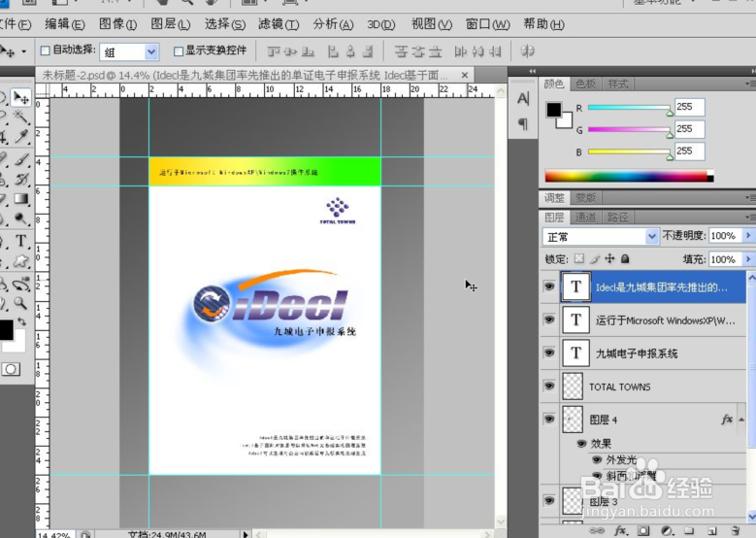Viewport: 756px width, 538px height.
Task: Switch to the 路径 tab
Action: [x=617, y=218]
